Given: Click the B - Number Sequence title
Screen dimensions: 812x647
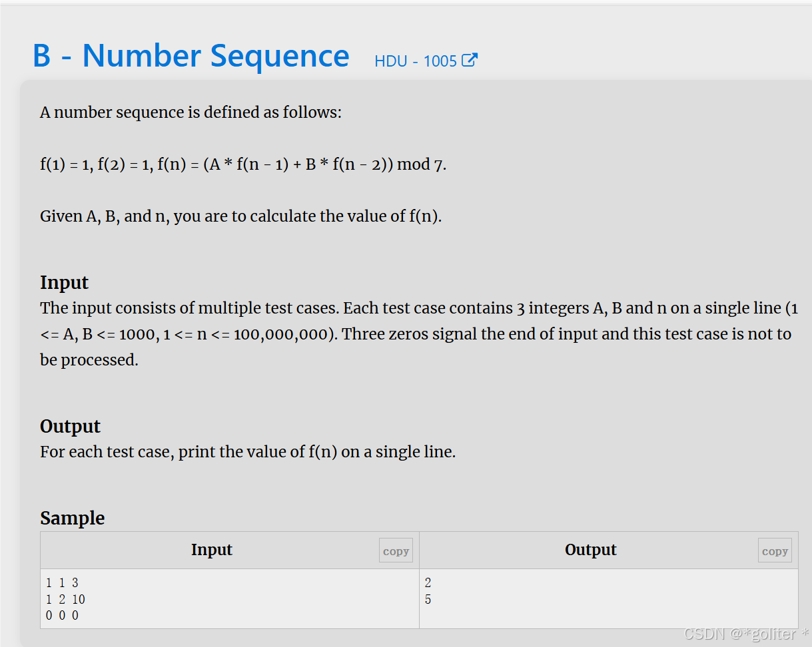Looking at the screenshot, I should coord(191,56).
